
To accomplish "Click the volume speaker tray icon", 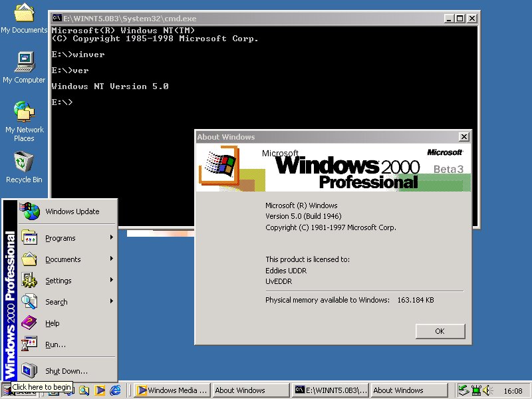I will pyautogui.click(x=487, y=390).
